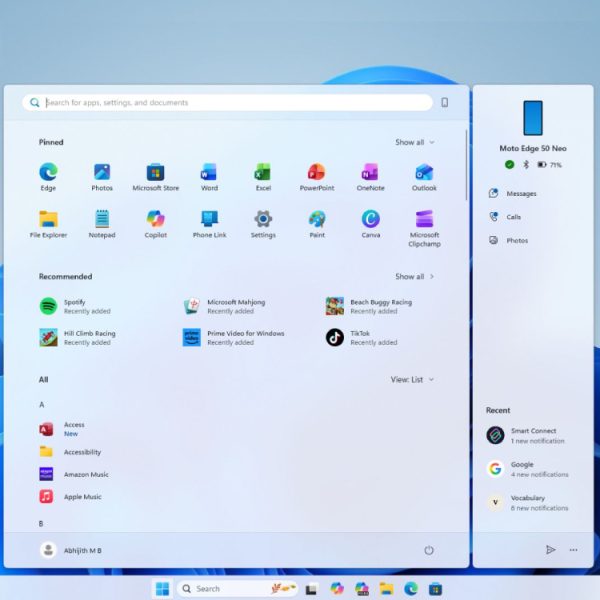The height and width of the screenshot is (600, 600).
Task: Open OneNote pinned icon
Action: pos(370,177)
